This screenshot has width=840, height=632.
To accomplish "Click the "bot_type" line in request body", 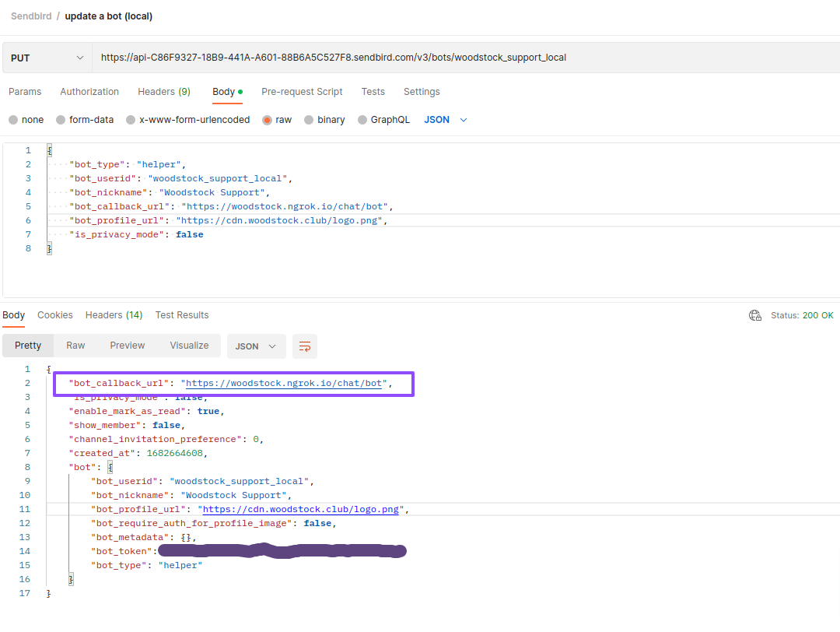I will click(x=128, y=164).
